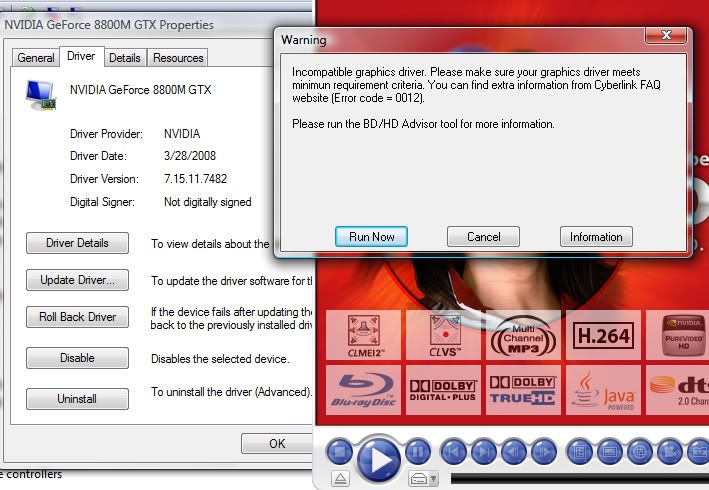
Task: Click 'Not digitally signed' text
Action: tap(208, 202)
